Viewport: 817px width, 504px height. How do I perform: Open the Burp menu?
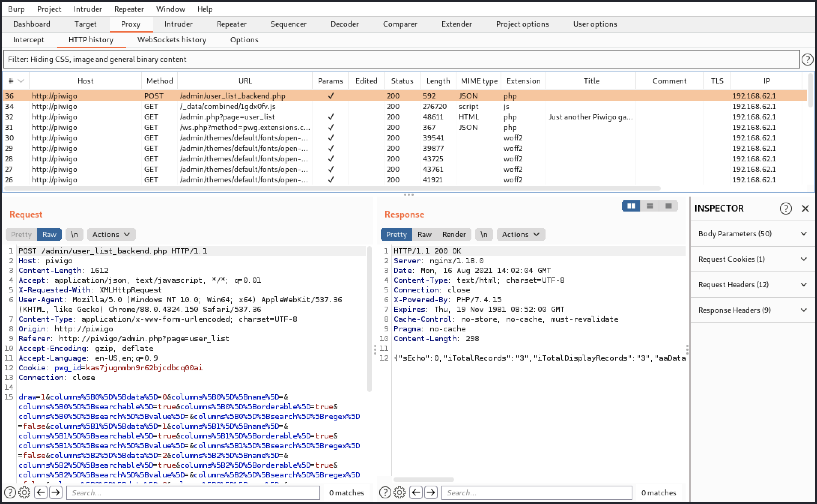tap(16, 9)
